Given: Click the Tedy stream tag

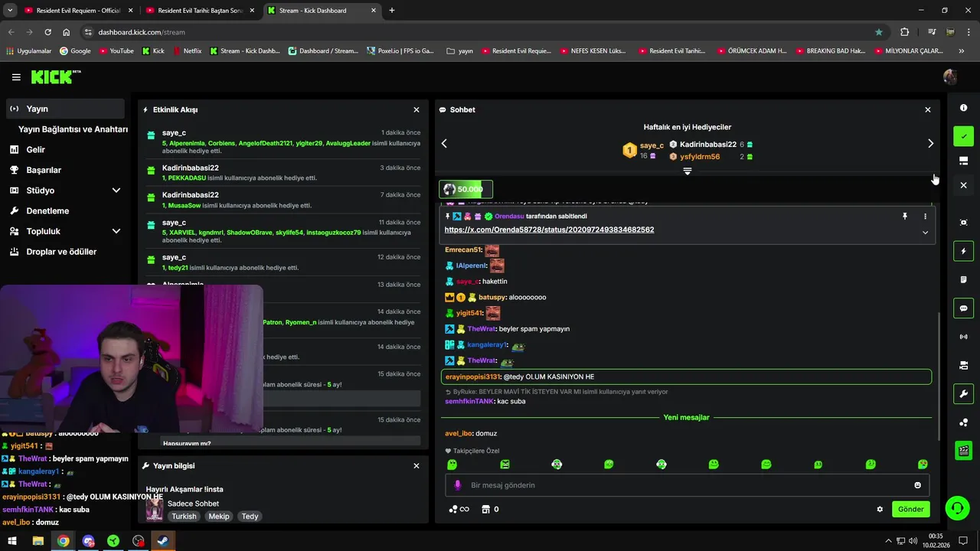Looking at the screenshot, I should [250, 517].
